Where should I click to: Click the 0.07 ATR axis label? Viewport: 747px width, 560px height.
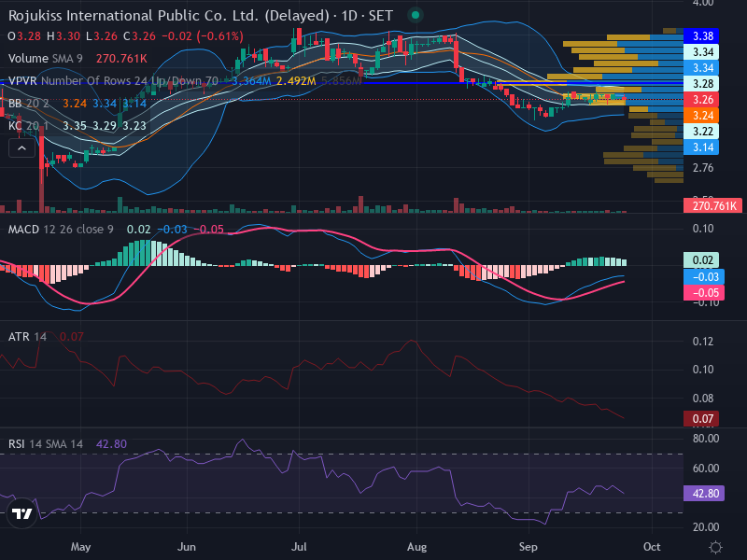[701, 419]
